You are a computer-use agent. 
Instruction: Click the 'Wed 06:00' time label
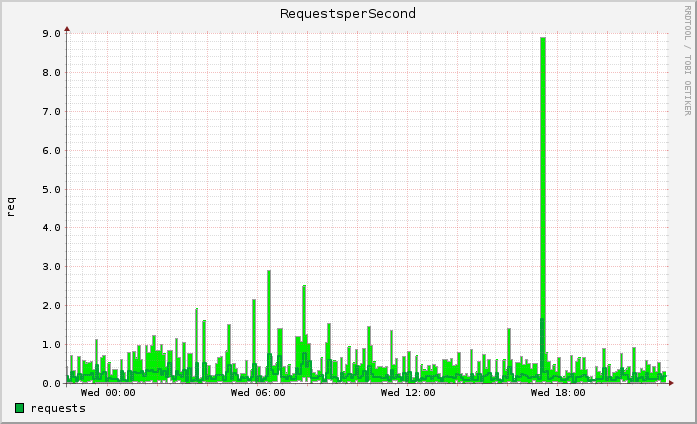pyautogui.click(x=258, y=393)
